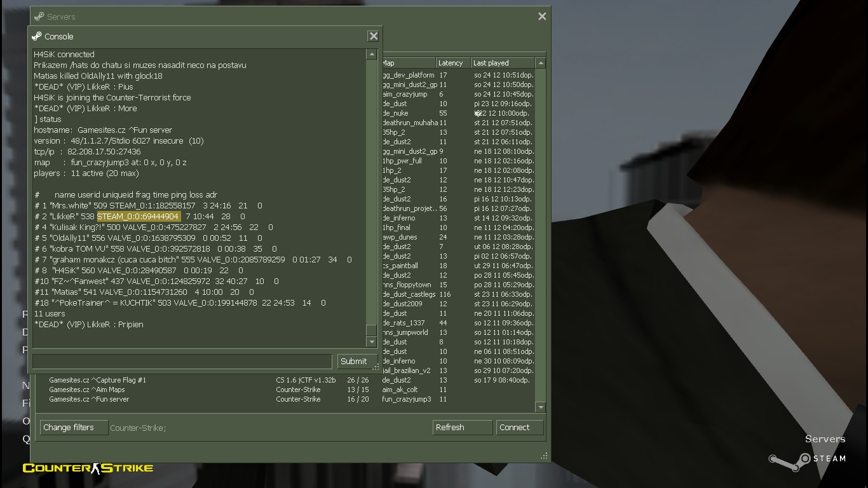868x488 pixels.
Task: Click the Steam logo at bottom right
Action: click(789, 461)
